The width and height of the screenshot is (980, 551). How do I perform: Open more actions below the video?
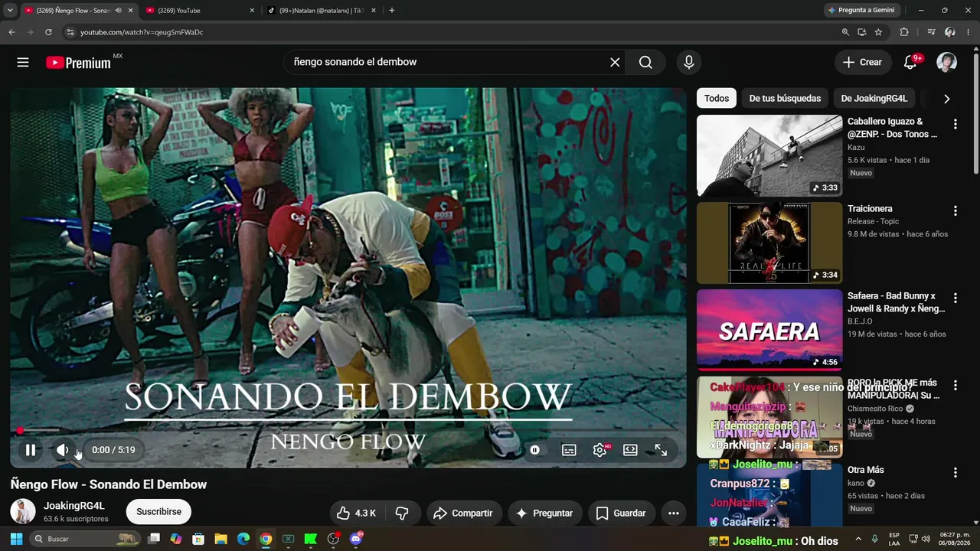point(674,513)
